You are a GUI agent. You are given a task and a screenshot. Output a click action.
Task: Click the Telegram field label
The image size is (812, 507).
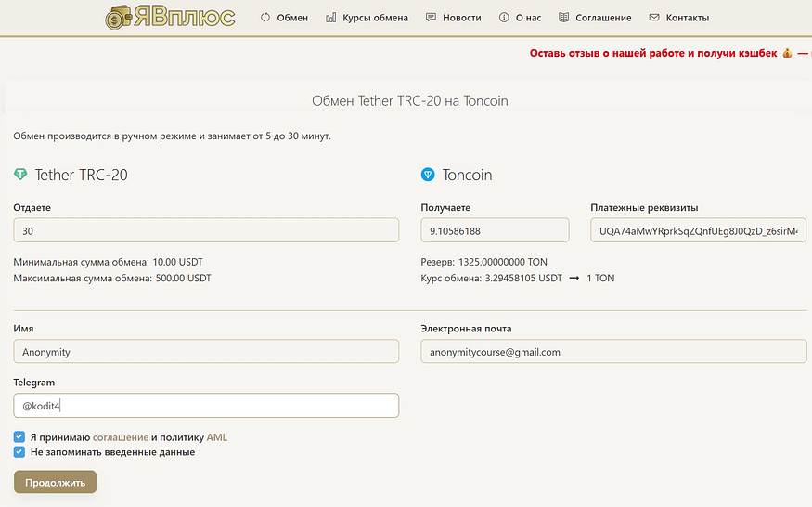34,382
